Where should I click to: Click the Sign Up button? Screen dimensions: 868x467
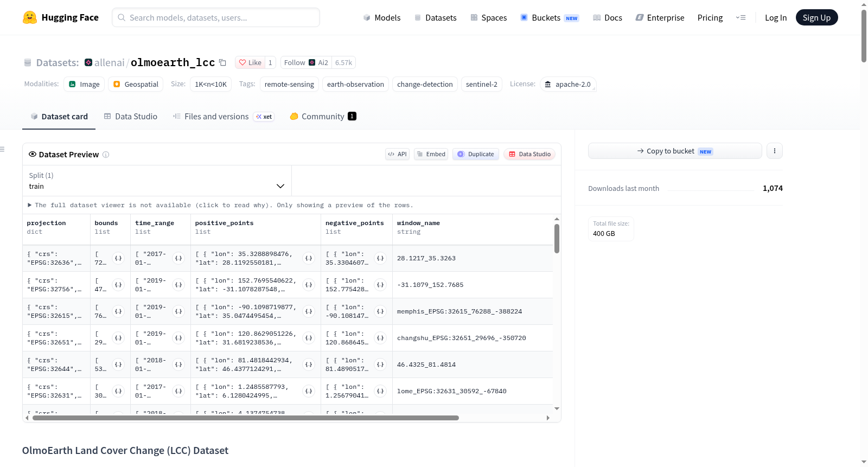(816, 17)
